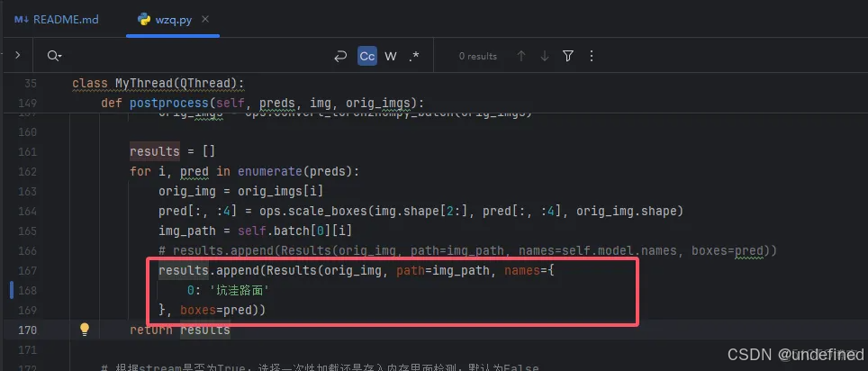The height and width of the screenshot is (371, 868).
Task: Click 'for i, pred in enumerate(preds):' line
Action: (x=245, y=171)
